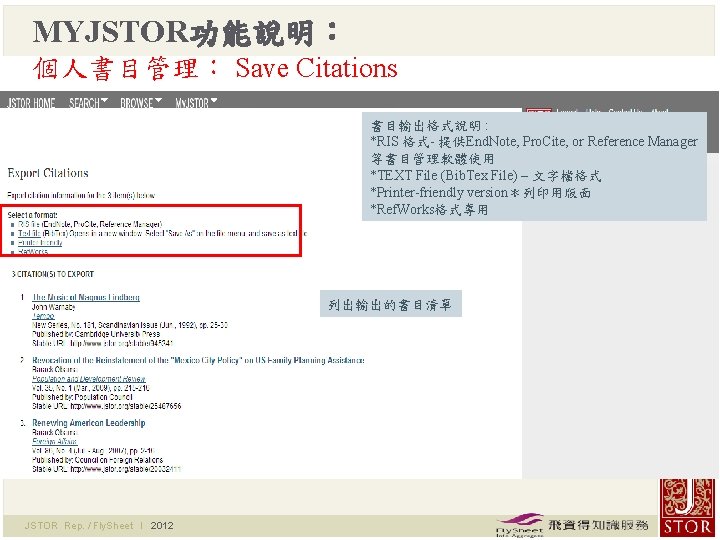
Task: Open the Printer-friendly format link
Action: point(40,242)
